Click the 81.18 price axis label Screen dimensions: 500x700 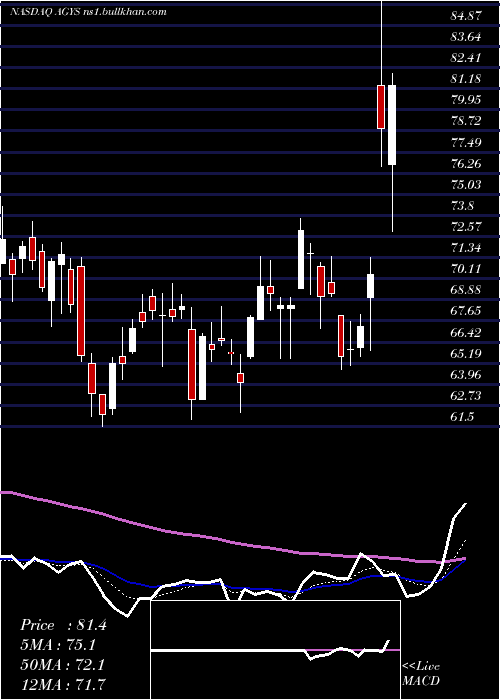click(466, 79)
